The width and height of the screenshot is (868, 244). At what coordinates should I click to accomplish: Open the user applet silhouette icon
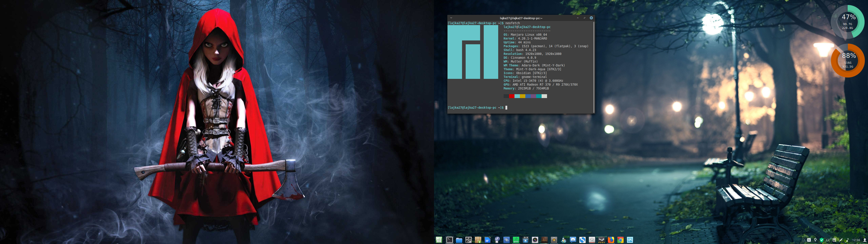coord(865,240)
